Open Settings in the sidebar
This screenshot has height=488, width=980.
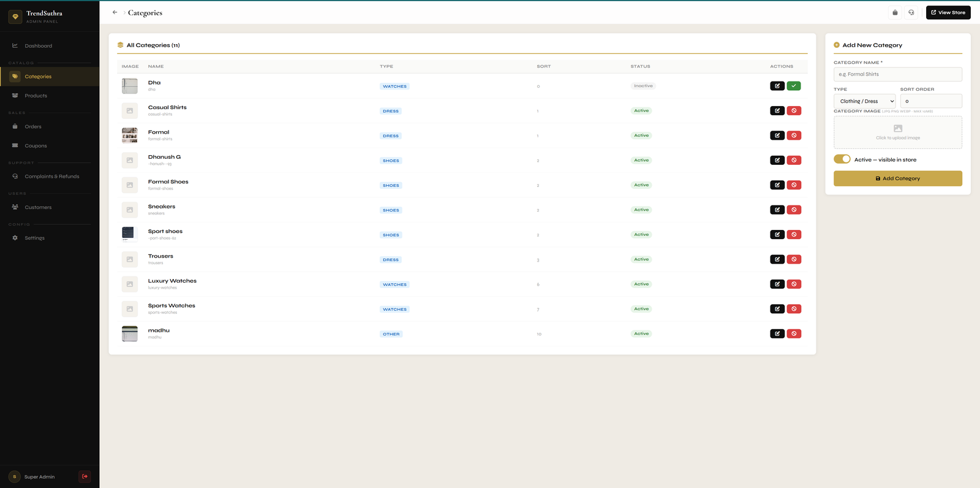point(50,238)
